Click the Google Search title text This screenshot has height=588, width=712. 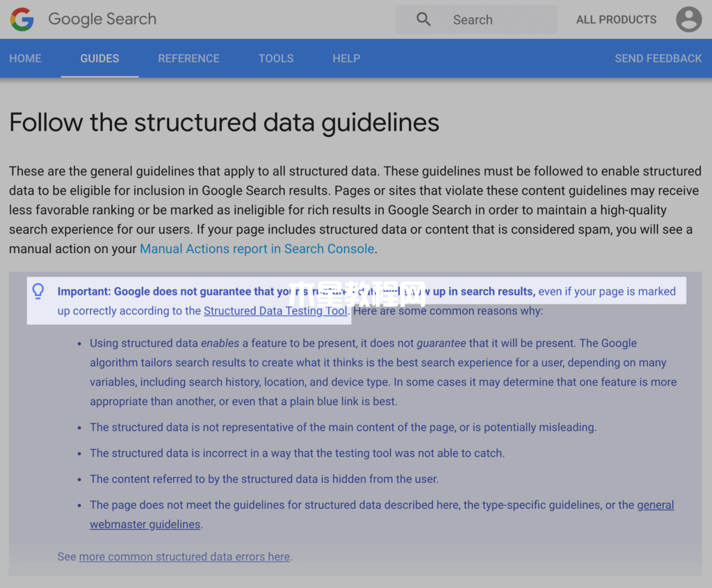click(102, 19)
